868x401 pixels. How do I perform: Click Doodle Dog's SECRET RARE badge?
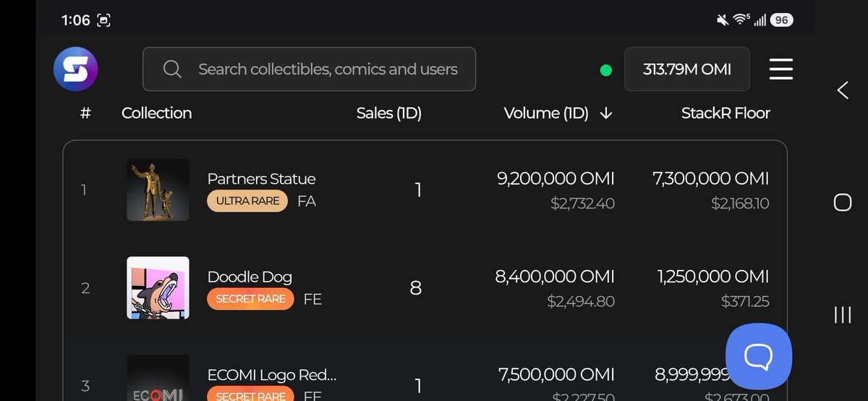[x=250, y=299]
